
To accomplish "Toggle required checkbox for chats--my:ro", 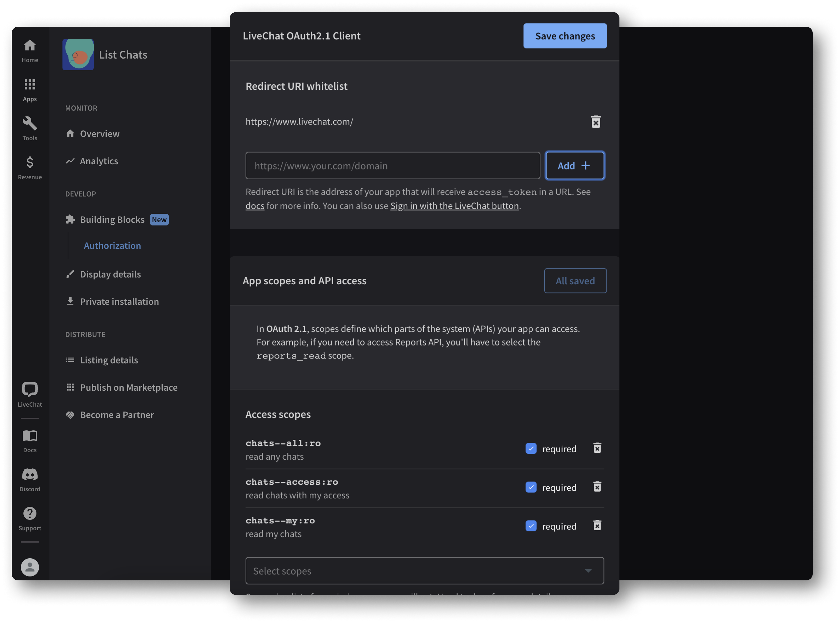I will point(531,526).
